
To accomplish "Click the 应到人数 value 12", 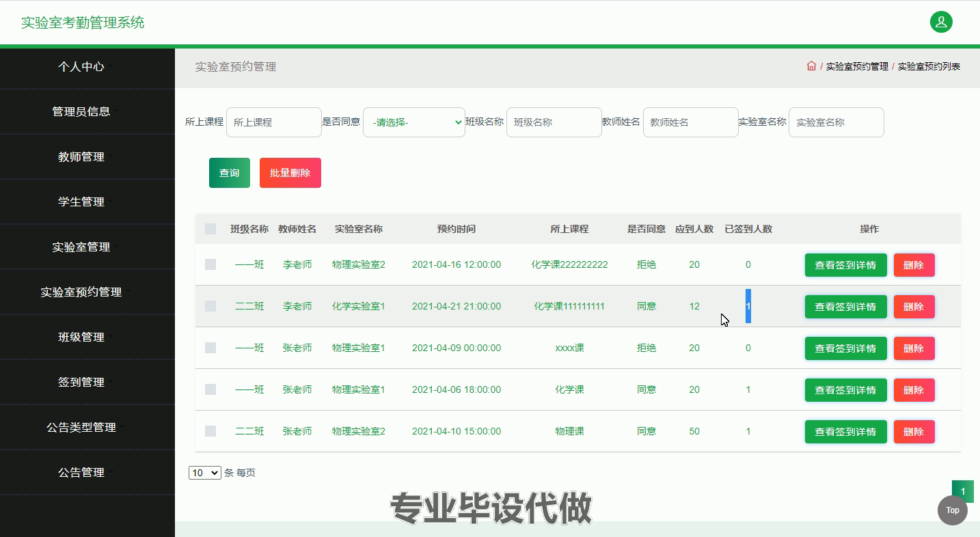I will (694, 306).
